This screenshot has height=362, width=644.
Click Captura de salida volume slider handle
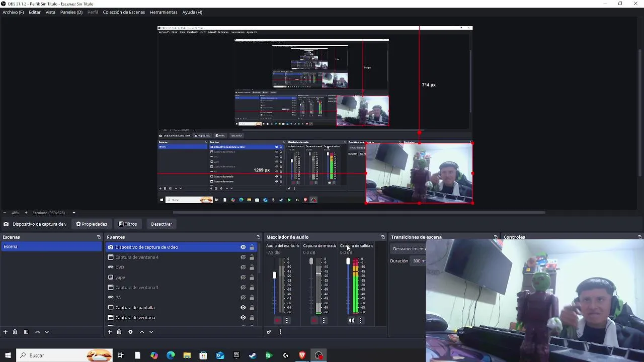(348, 261)
